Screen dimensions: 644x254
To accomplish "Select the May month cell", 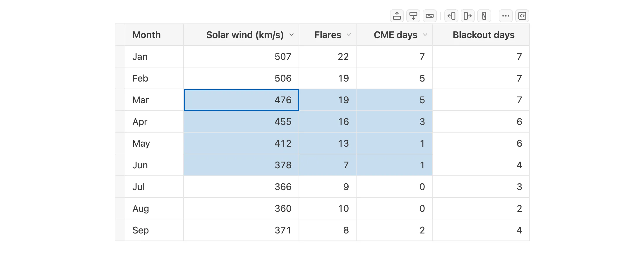I will (x=154, y=143).
